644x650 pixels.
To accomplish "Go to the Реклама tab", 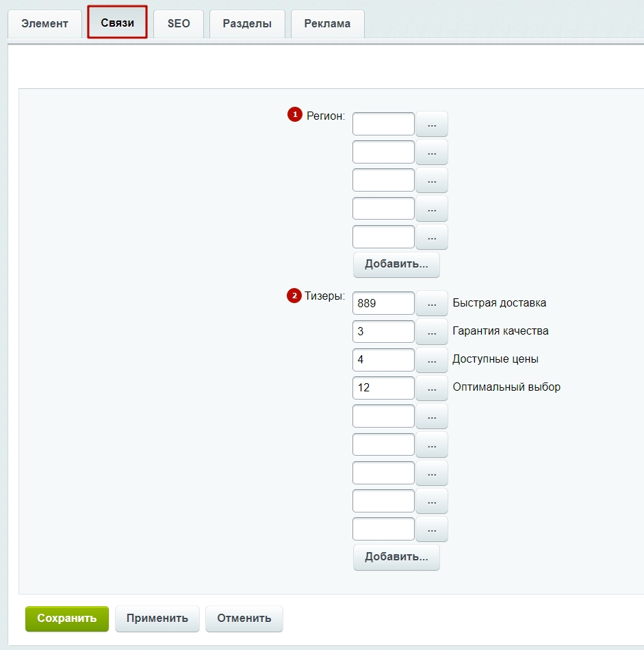I will click(x=328, y=24).
